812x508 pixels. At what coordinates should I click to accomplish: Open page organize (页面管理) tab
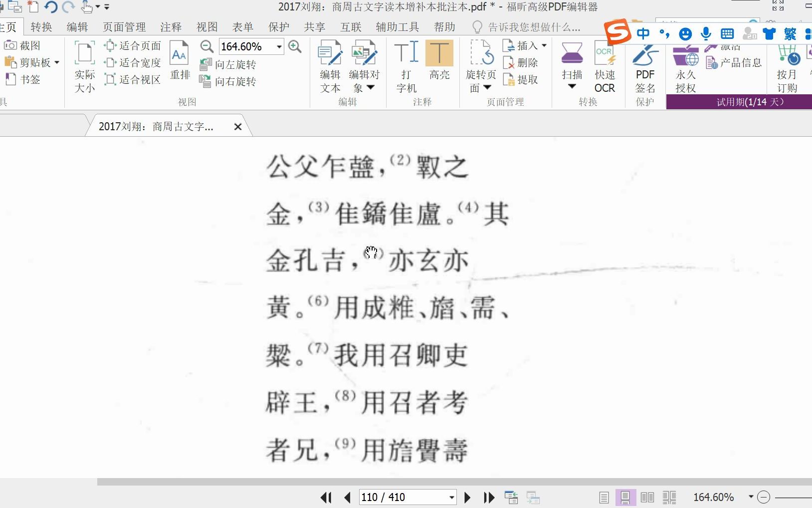click(x=124, y=27)
